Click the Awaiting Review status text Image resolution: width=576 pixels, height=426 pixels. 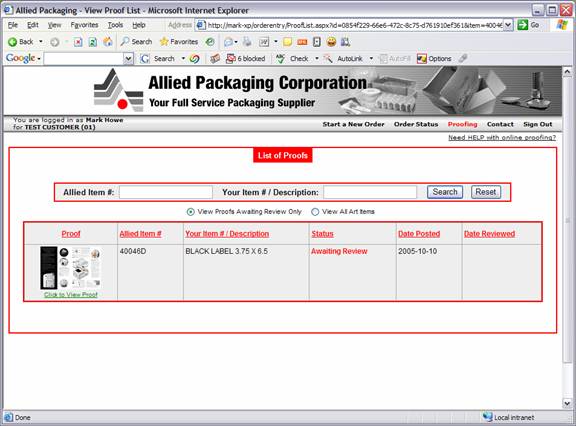(x=339, y=252)
